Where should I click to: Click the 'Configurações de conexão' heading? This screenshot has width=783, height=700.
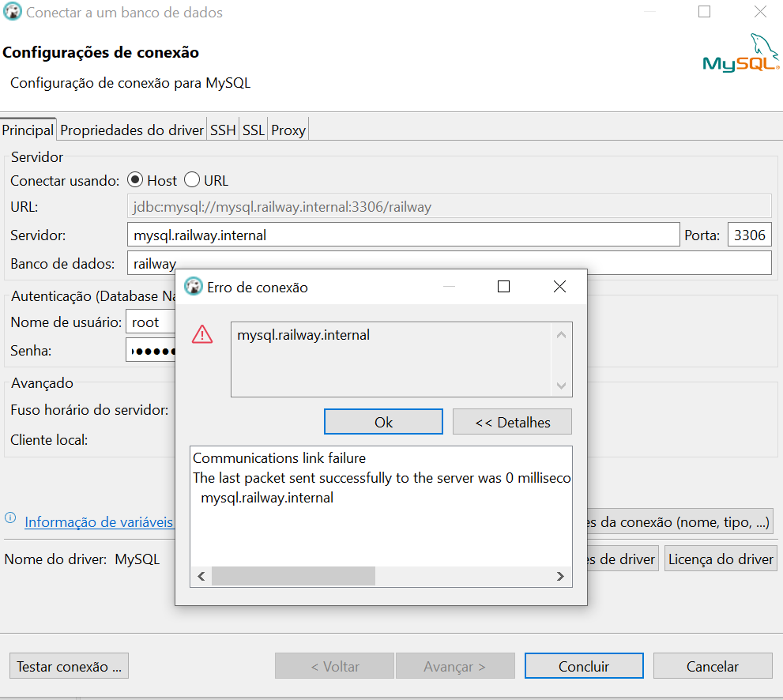click(x=101, y=52)
